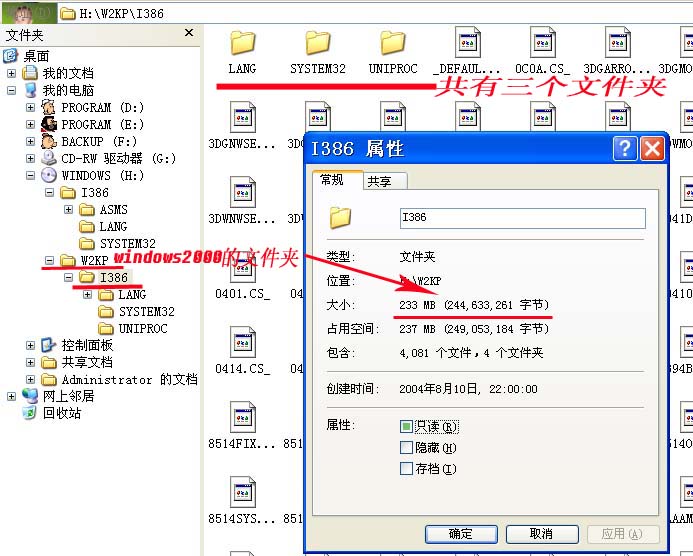The width and height of the screenshot is (693, 556).
Task: Click the 控制面板 control panel icon
Action: 49,345
